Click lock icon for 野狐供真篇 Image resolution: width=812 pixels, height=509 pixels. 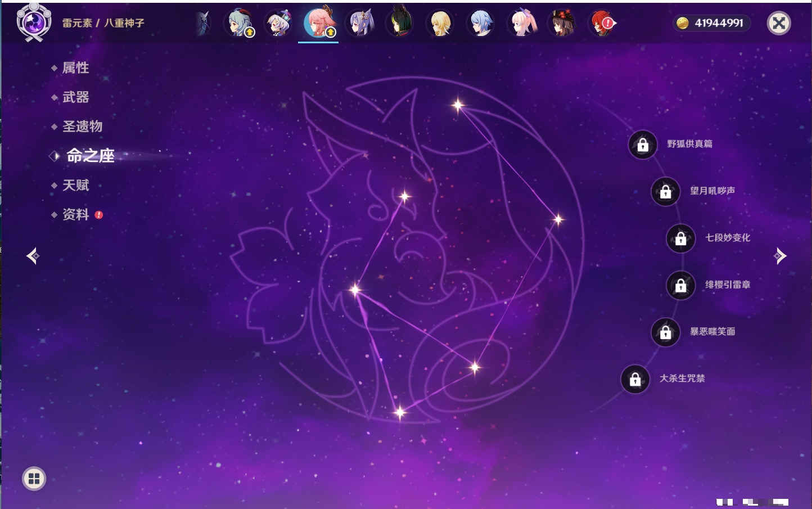tap(643, 145)
